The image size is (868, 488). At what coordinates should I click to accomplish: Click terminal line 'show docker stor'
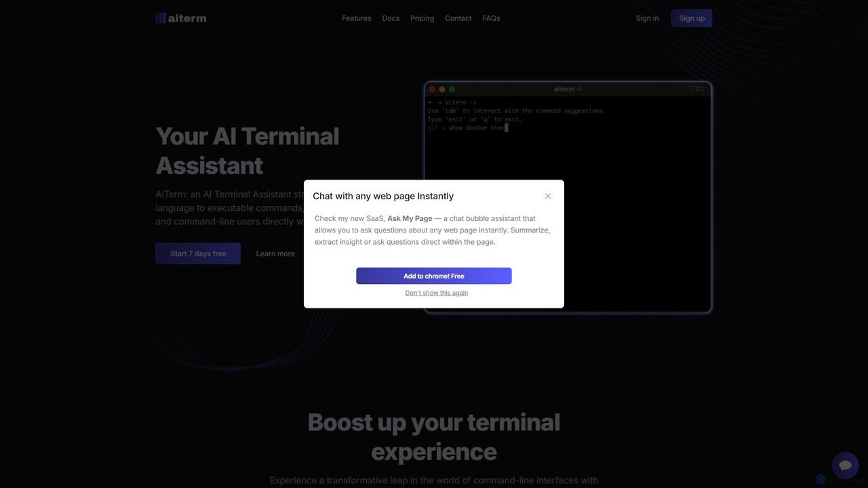pos(477,127)
